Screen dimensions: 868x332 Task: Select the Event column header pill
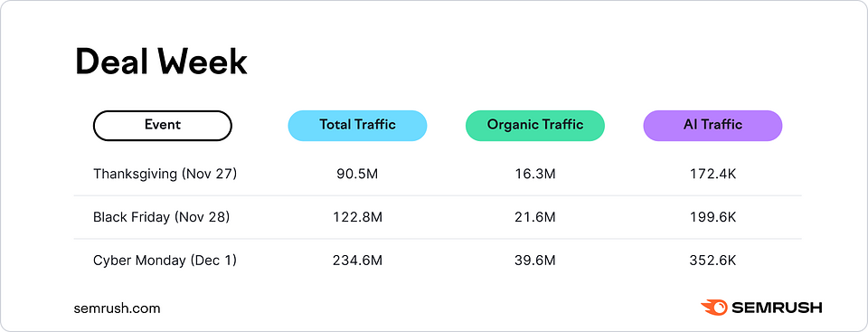(162, 125)
